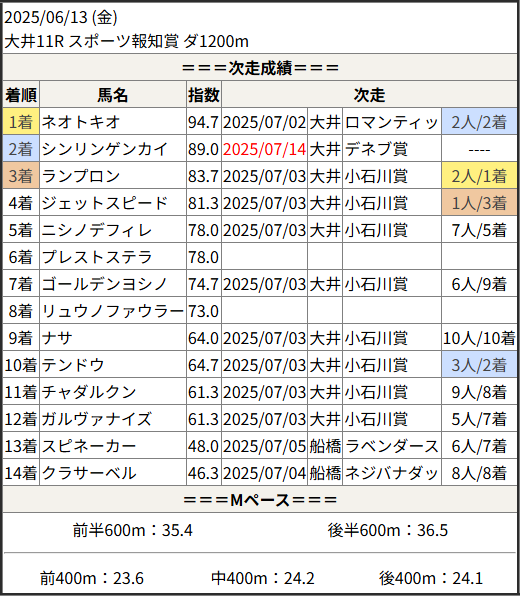Image resolution: width=520 pixels, height=596 pixels.
Task: Click horse name リュウノファウラー
Action: pos(113,311)
